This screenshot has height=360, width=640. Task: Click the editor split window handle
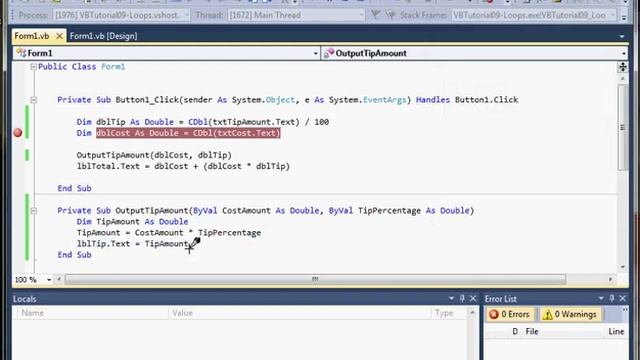point(622,67)
